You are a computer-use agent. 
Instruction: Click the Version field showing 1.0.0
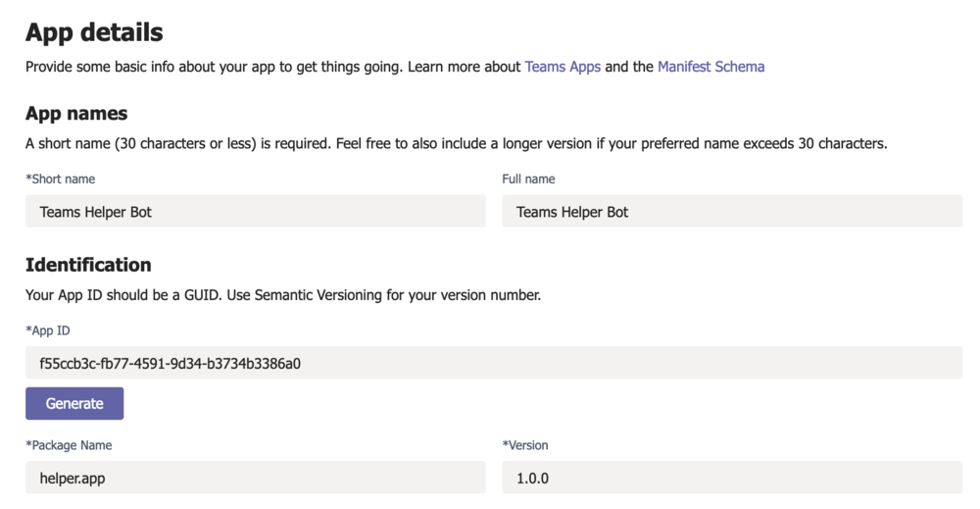(732, 478)
